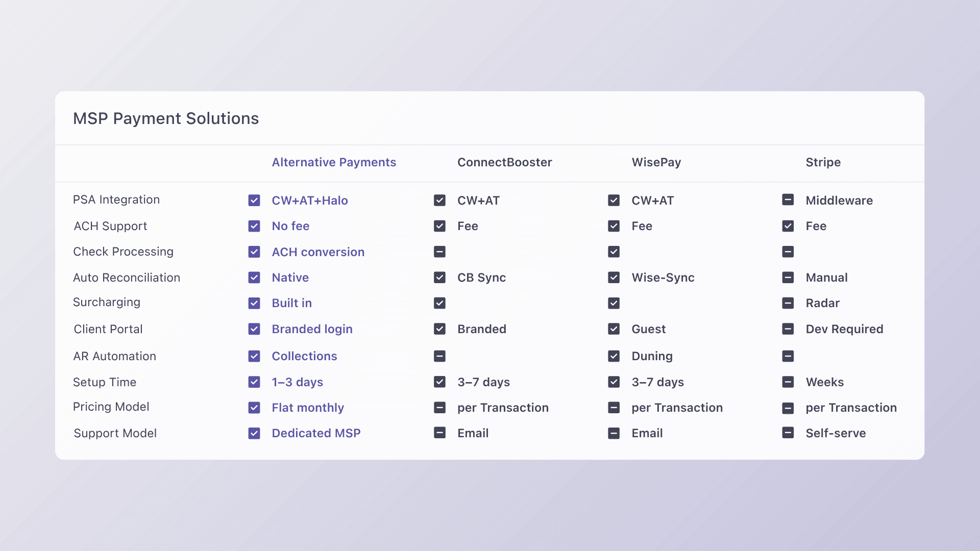
Task: Toggle Alternative Payments PSA Integration checkbox
Action: coord(254,201)
